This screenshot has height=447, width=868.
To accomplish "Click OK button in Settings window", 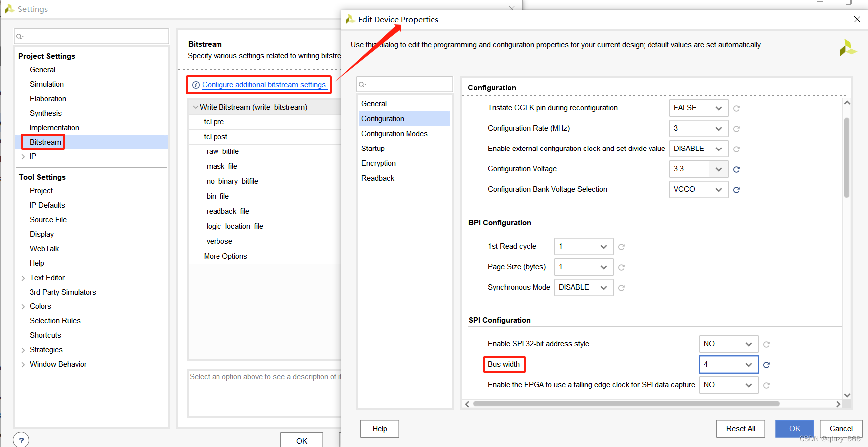I will pyautogui.click(x=302, y=440).
